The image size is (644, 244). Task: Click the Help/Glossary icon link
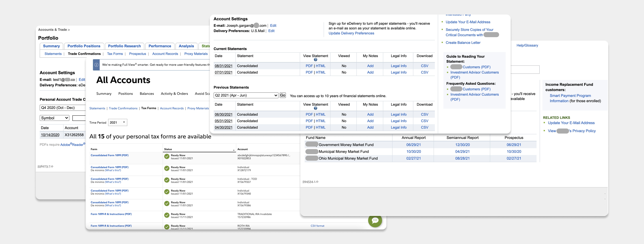tap(527, 45)
